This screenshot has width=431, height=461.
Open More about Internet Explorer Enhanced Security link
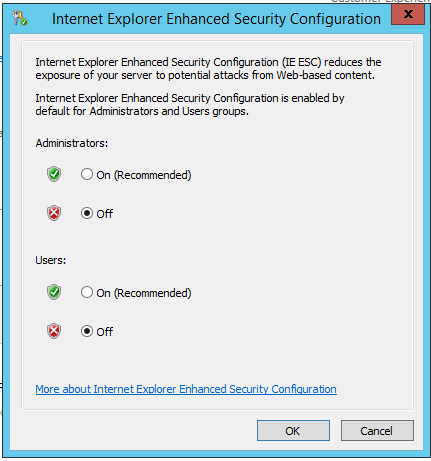tap(186, 389)
